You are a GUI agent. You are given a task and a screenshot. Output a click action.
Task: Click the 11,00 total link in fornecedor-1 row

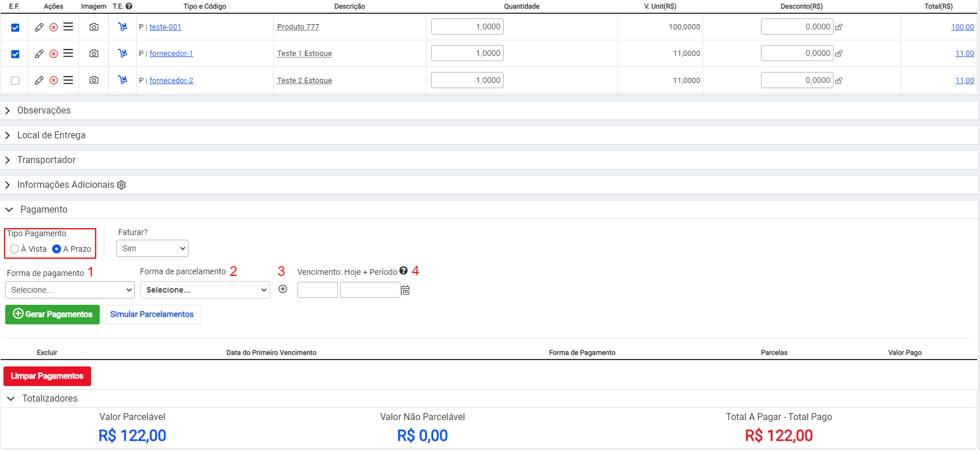[x=964, y=54]
